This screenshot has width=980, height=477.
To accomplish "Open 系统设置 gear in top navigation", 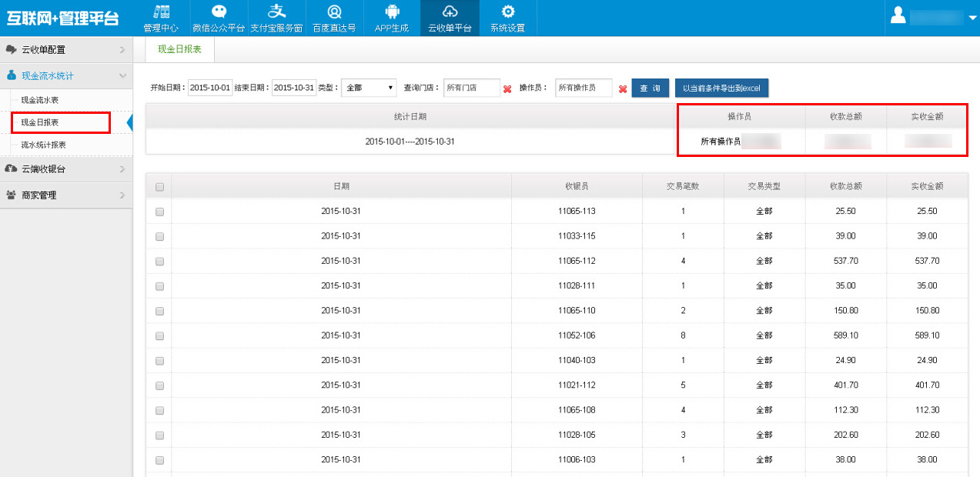I will click(x=507, y=18).
